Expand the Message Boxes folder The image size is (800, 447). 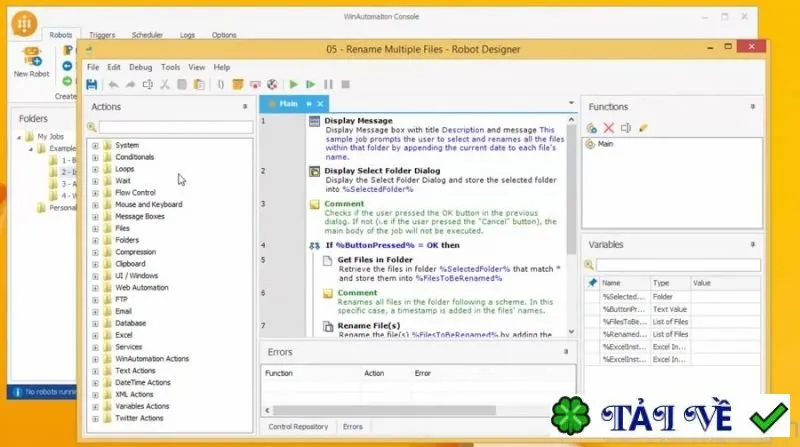(95, 216)
